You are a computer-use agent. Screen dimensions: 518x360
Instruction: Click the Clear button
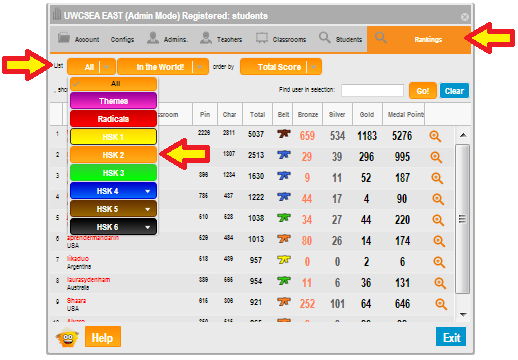point(454,91)
